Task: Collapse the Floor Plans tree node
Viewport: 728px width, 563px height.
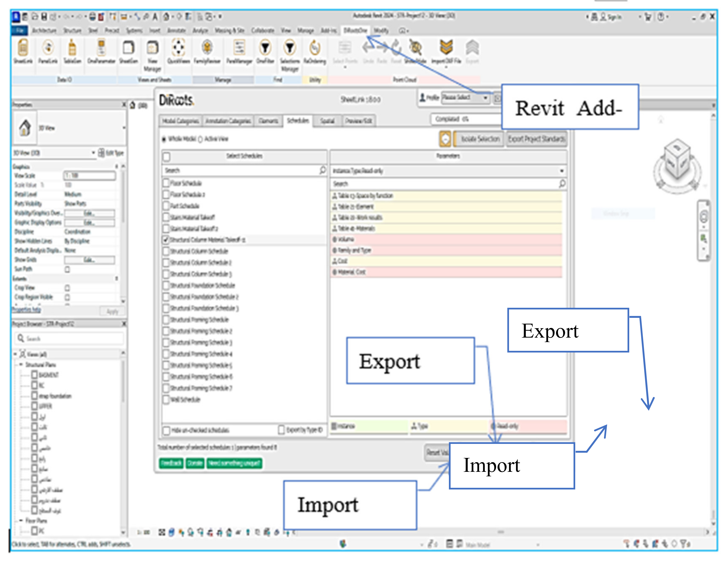Action: [x=21, y=520]
